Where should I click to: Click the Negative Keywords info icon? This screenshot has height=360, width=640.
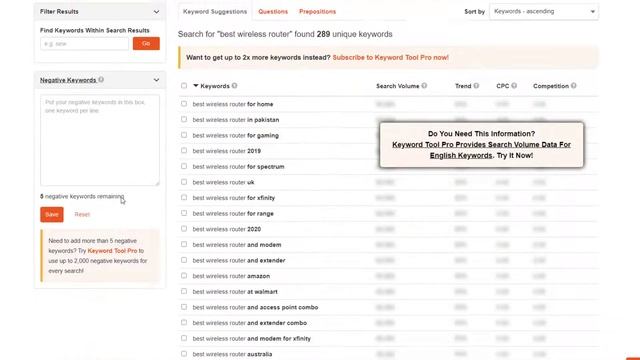click(x=101, y=80)
